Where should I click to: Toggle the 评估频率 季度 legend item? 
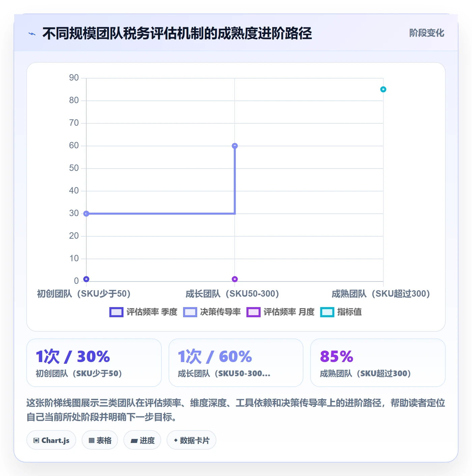[x=143, y=312]
